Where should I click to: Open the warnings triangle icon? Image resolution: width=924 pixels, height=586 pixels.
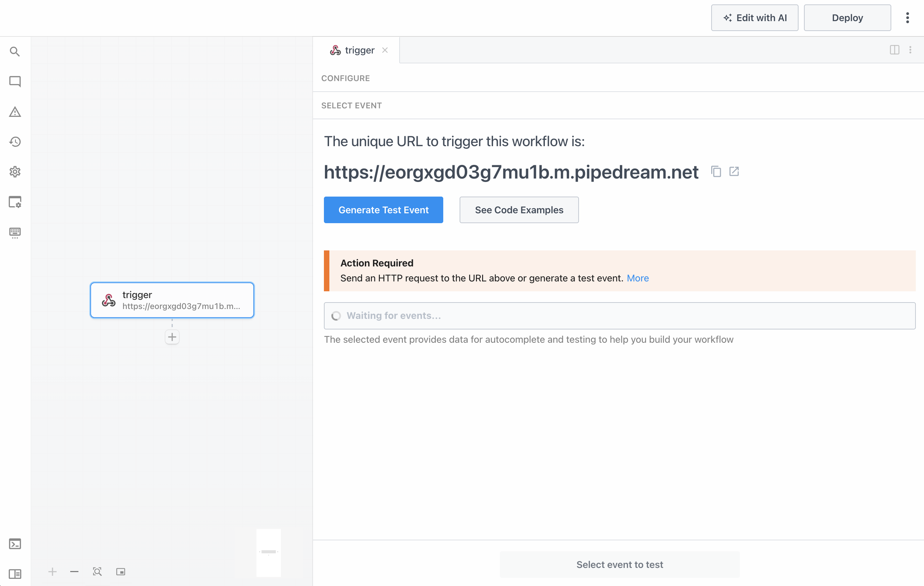click(15, 112)
